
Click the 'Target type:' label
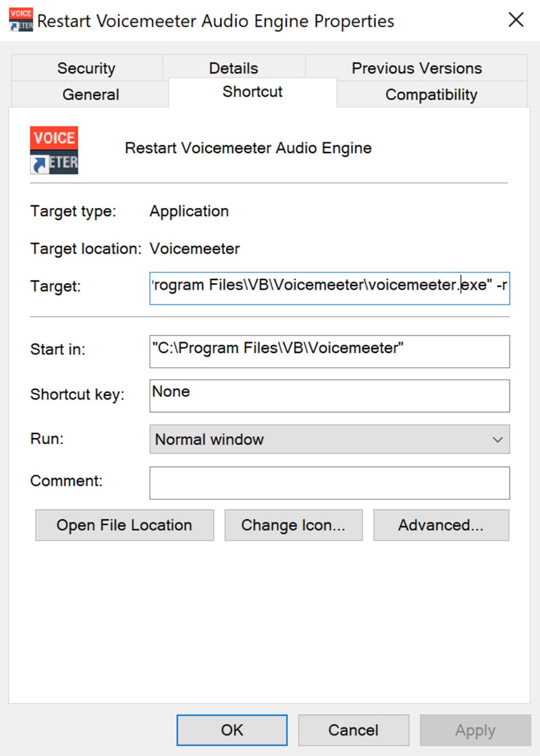74,211
